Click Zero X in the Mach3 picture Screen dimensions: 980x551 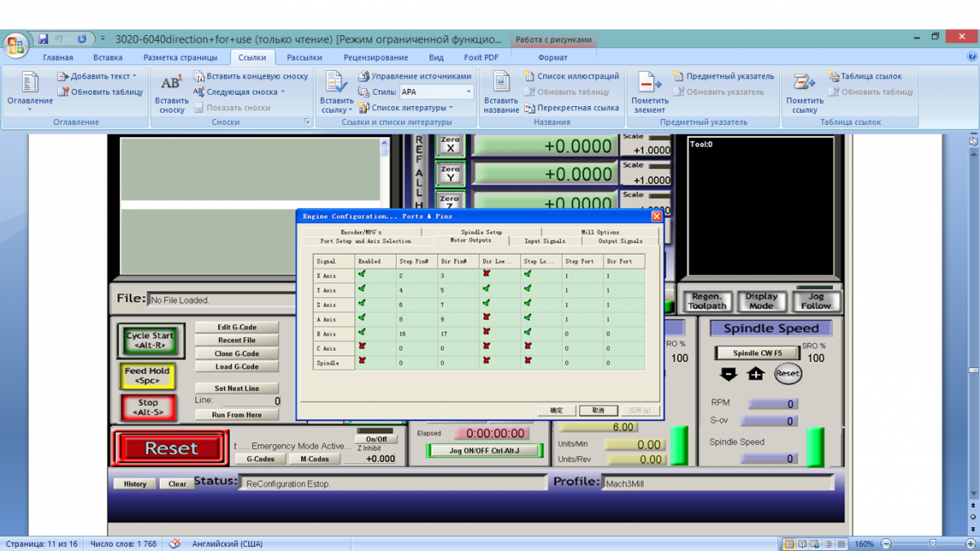(x=450, y=145)
